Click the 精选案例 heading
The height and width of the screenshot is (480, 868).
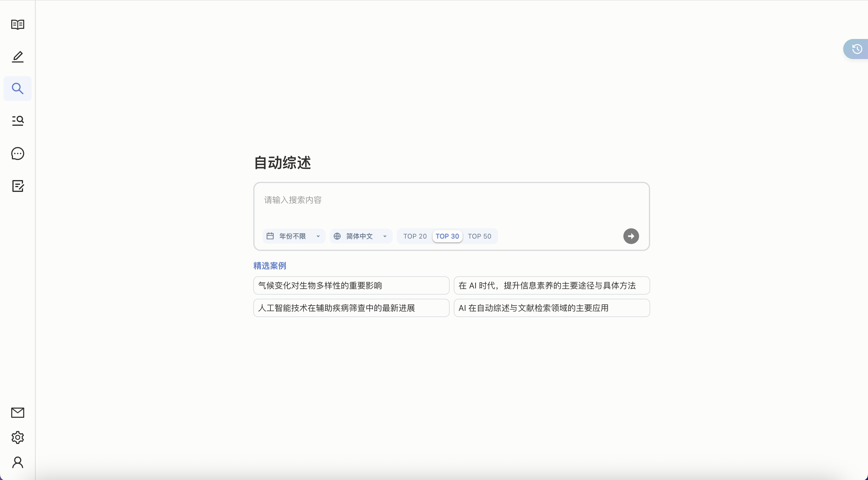(x=270, y=266)
